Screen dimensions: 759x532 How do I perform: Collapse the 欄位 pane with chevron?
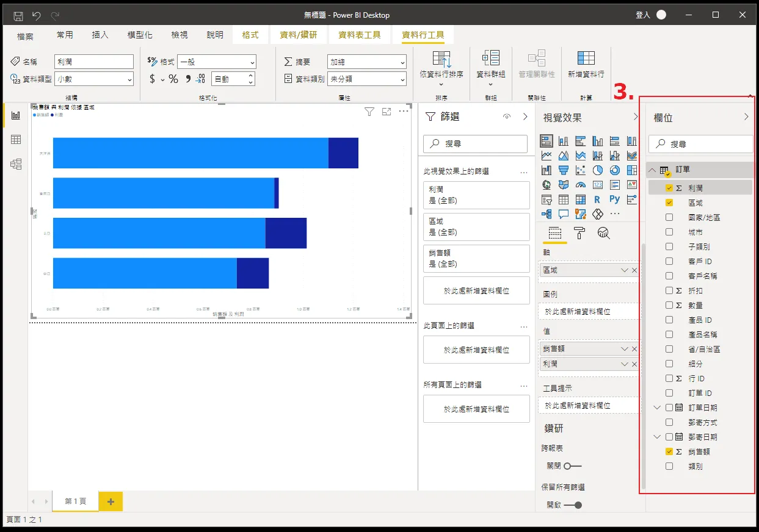[746, 117]
